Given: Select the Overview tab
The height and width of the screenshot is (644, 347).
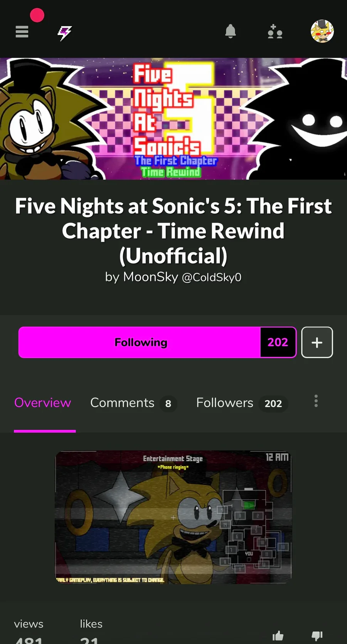Looking at the screenshot, I should coord(43,403).
